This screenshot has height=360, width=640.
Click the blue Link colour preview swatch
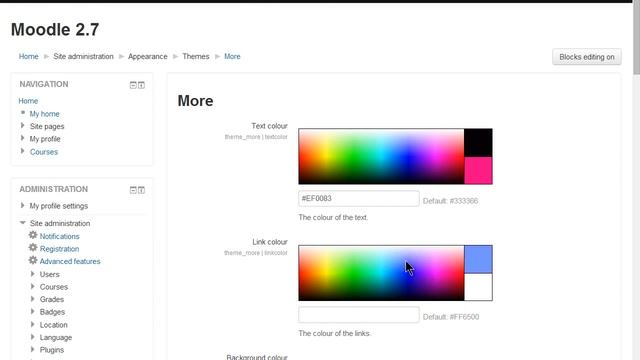tap(478, 260)
